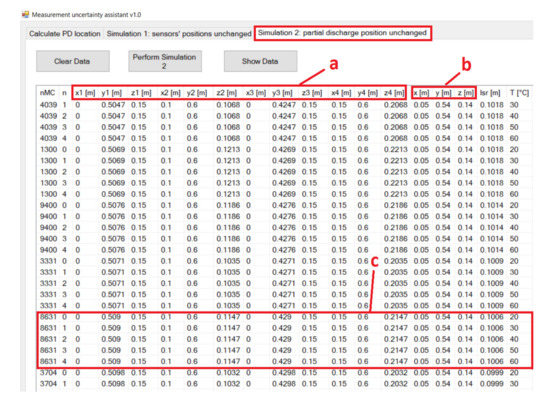Click the lsr [m] column header

[490, 93]
